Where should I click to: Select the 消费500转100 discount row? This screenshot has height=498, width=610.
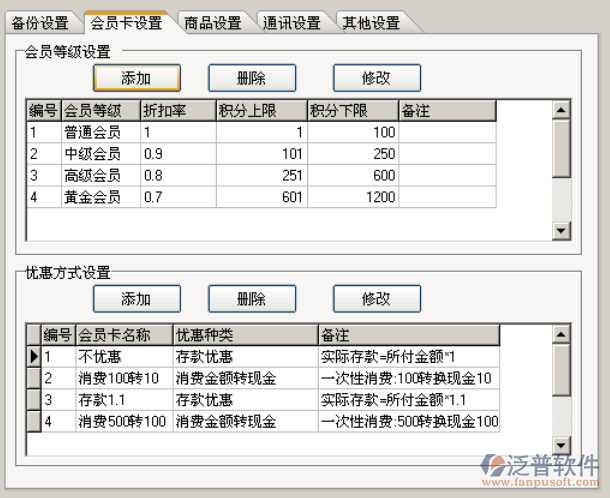click(122, 421)
